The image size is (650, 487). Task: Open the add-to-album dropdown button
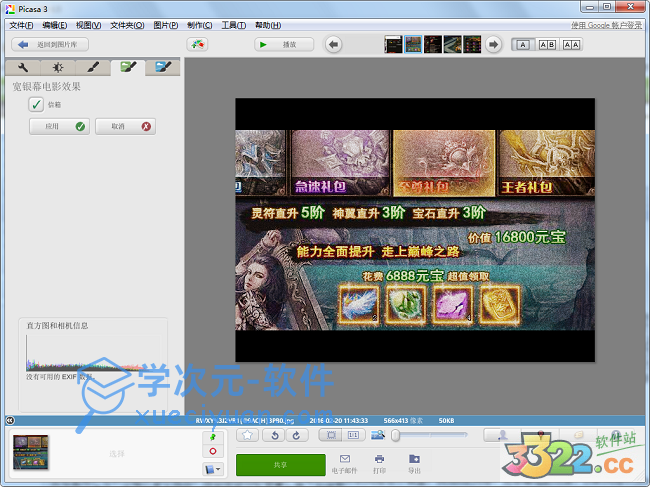213,470
